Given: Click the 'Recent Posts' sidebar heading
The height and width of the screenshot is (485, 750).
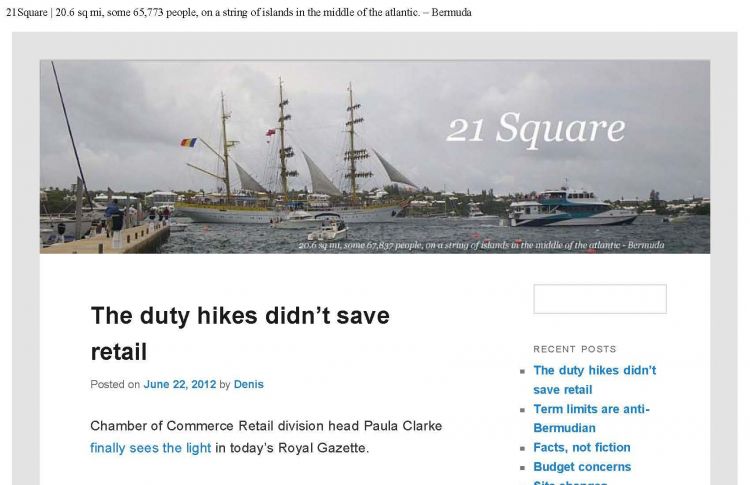Looking at the screenshot, I should (x=575, y=349).
